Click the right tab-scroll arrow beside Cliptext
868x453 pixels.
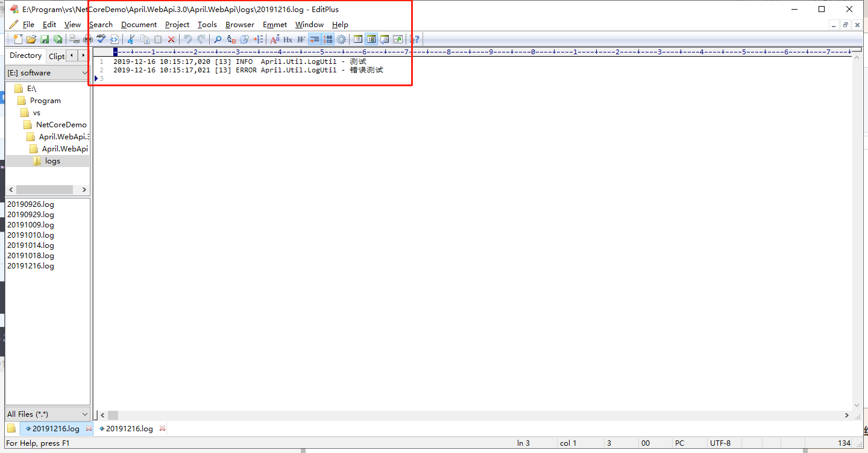(84, 55)
